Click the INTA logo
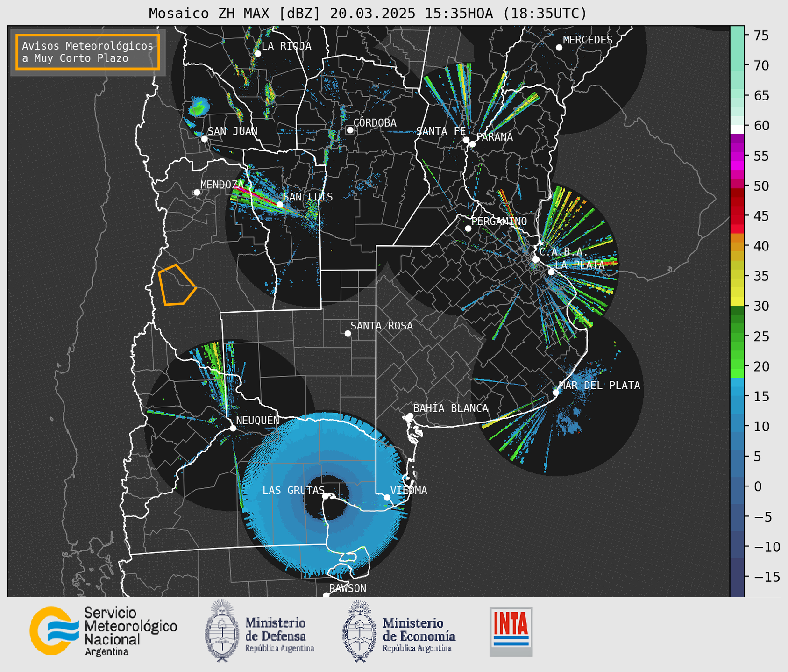Image resolution: width=788 pixels, height=672 pixels. tap(511, 631)
